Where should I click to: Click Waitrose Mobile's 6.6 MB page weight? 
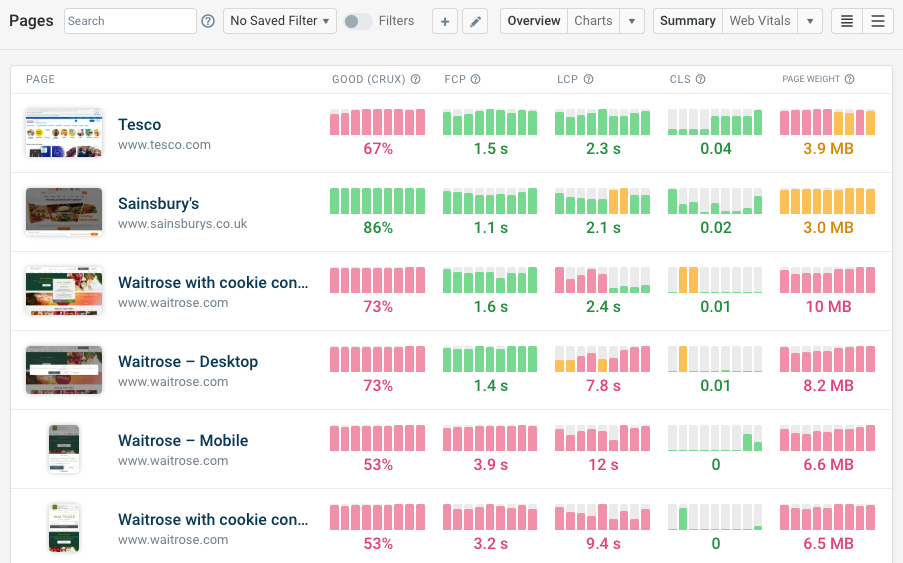[828, 465]
